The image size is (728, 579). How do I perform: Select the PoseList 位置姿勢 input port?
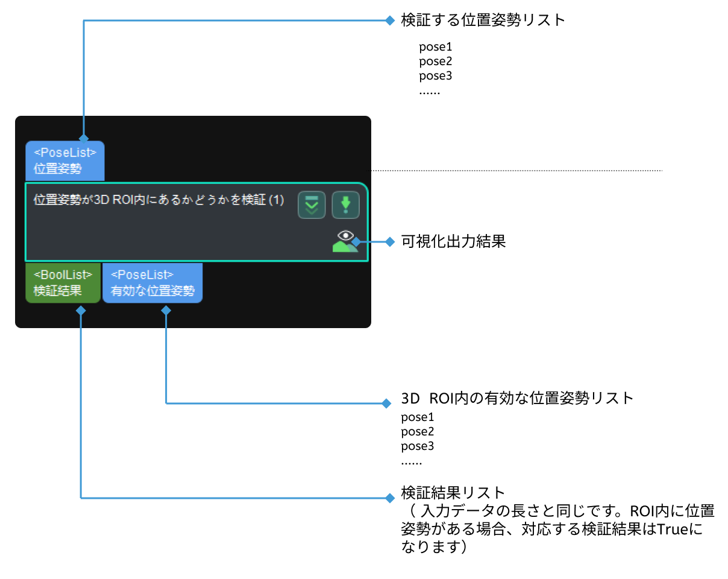click(65, 161)
